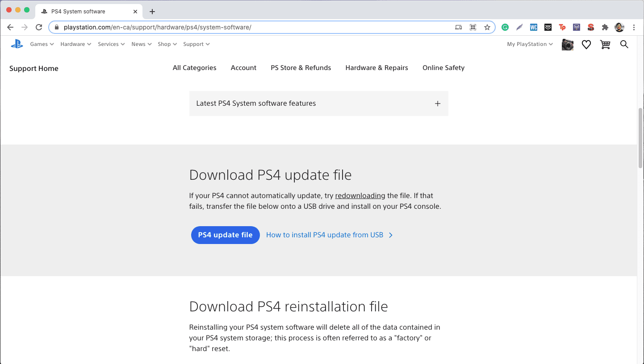Open the Extensions puzzle-piece icon
Image resolution: width=644 pixels, height=364 pixels.
click(605, 27)
